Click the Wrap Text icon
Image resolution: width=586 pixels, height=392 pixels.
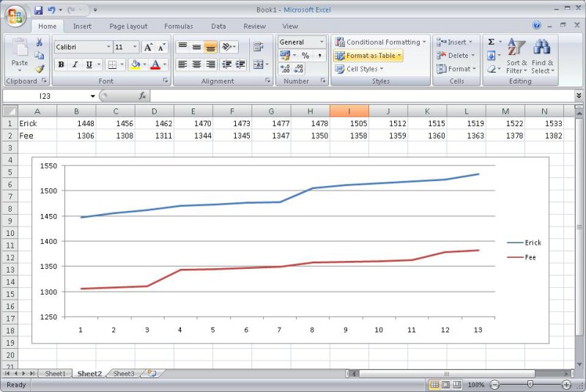coord(258,47)
